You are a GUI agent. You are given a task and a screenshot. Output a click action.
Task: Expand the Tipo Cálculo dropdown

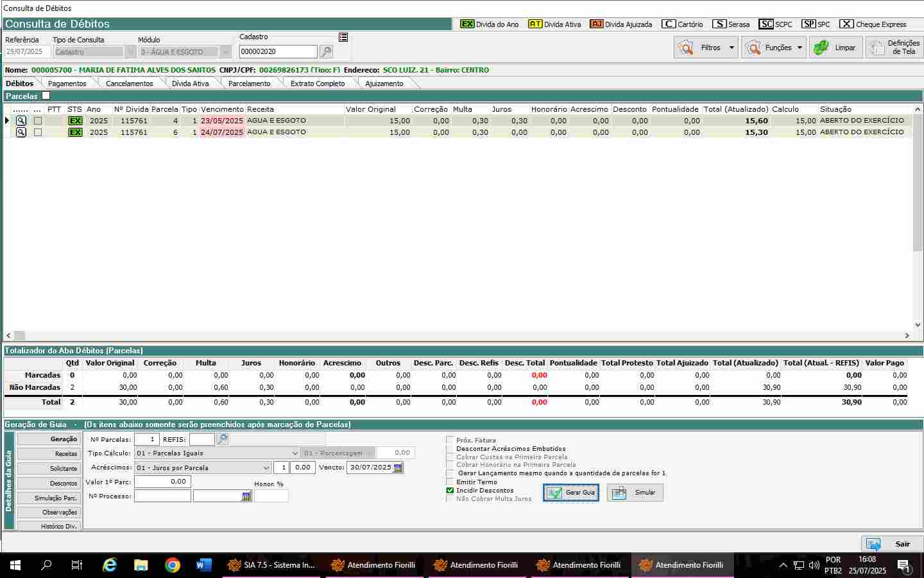tap(295, 453)
